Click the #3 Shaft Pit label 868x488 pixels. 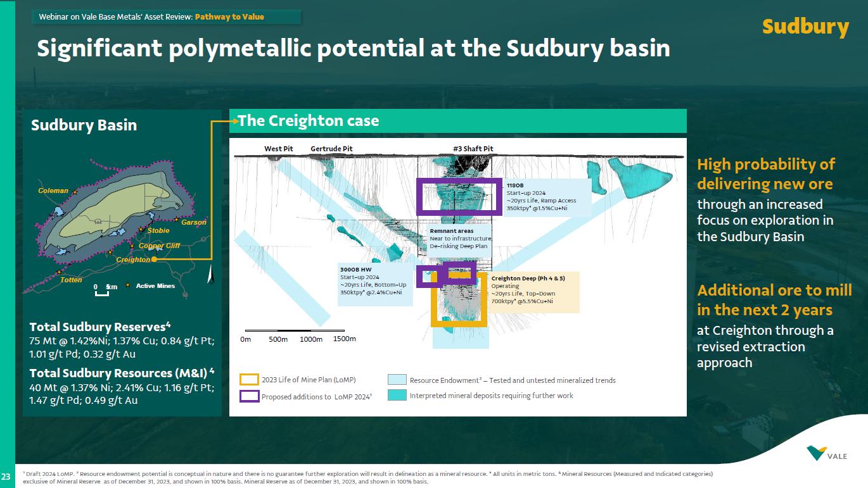473,149
